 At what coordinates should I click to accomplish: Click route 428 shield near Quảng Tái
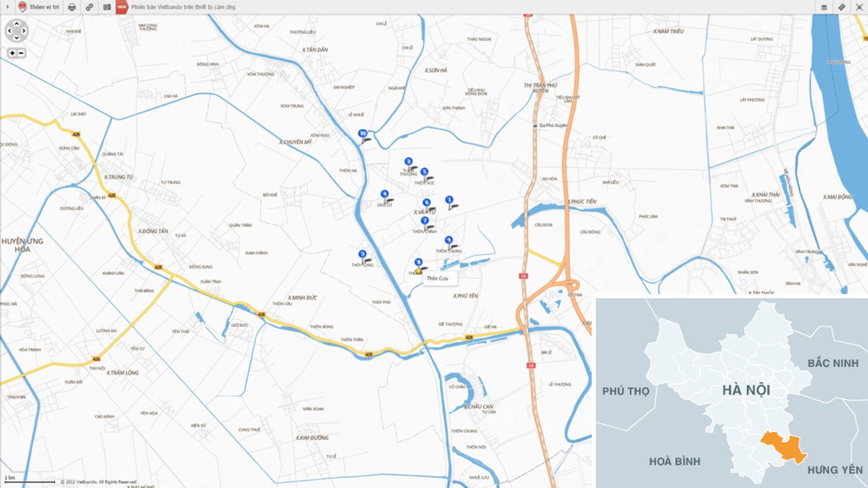point(75,134)
